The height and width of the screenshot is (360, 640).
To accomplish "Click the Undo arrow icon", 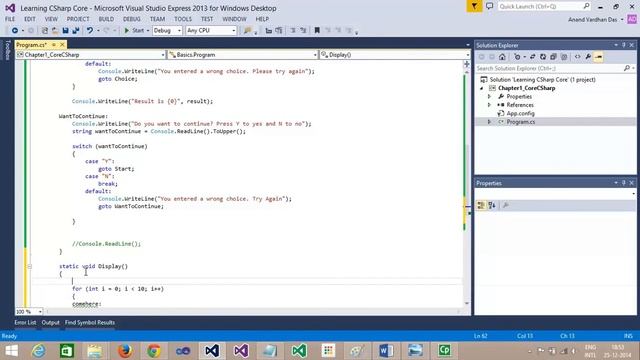I will (90, 30).
